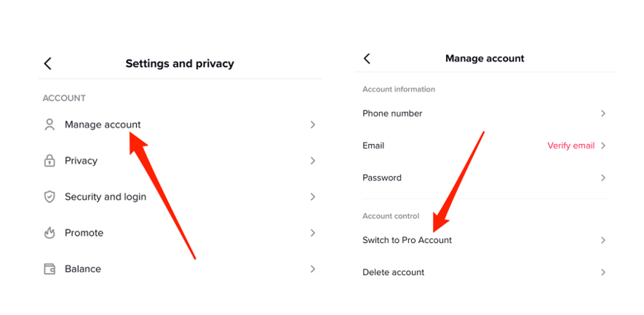Image resolution: width=644 pixels, height=315 pixels.
Task: Click the person icon beside Manage account
Action: tap(49, 124)
